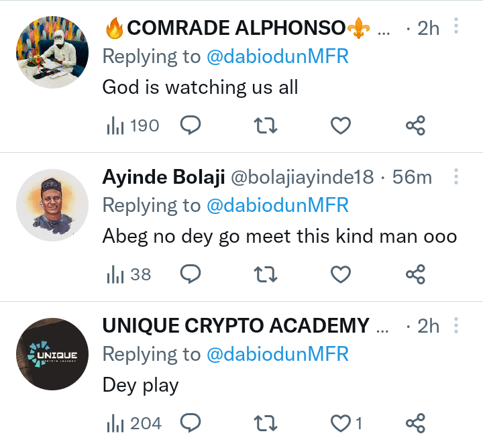Viewport: 483px width, 448px height.
Task: Share Ayinde Bolaji's tweet
Action: (x=416, y=274)
